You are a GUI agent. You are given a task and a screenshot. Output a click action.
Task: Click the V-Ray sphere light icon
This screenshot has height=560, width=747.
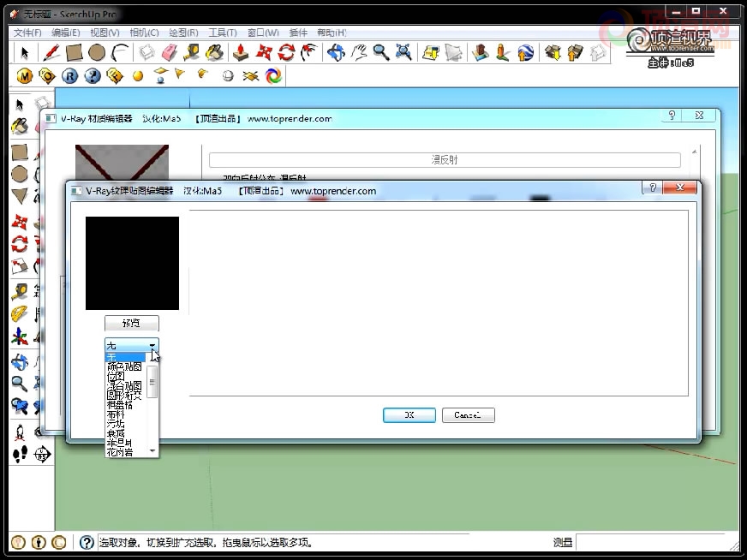[x=138, y=76]
